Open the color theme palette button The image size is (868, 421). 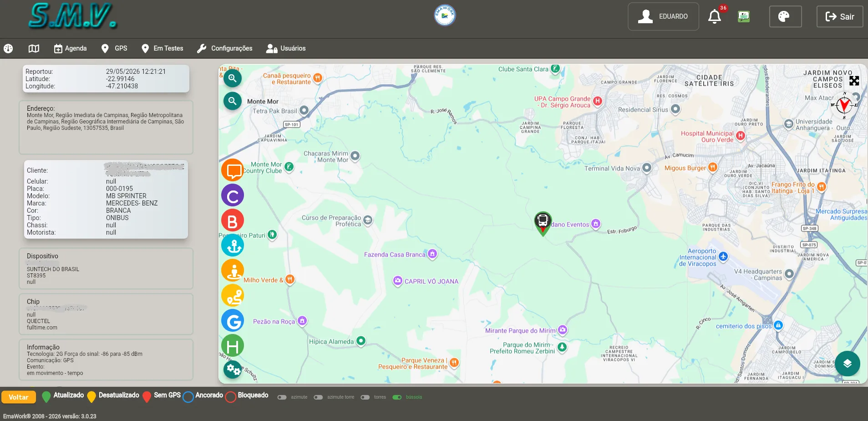(785, 16)
